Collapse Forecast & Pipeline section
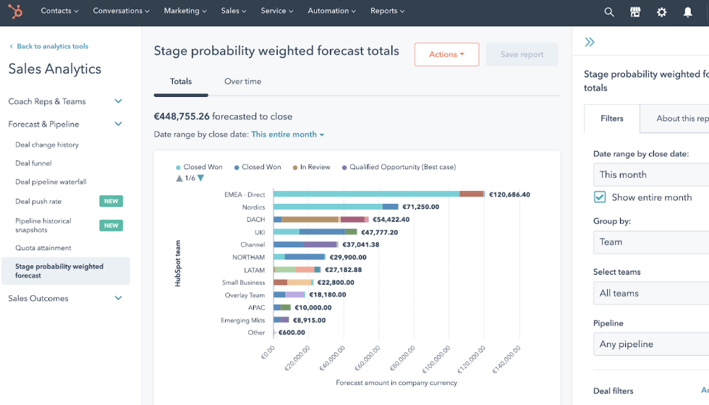 pos(66,124)
